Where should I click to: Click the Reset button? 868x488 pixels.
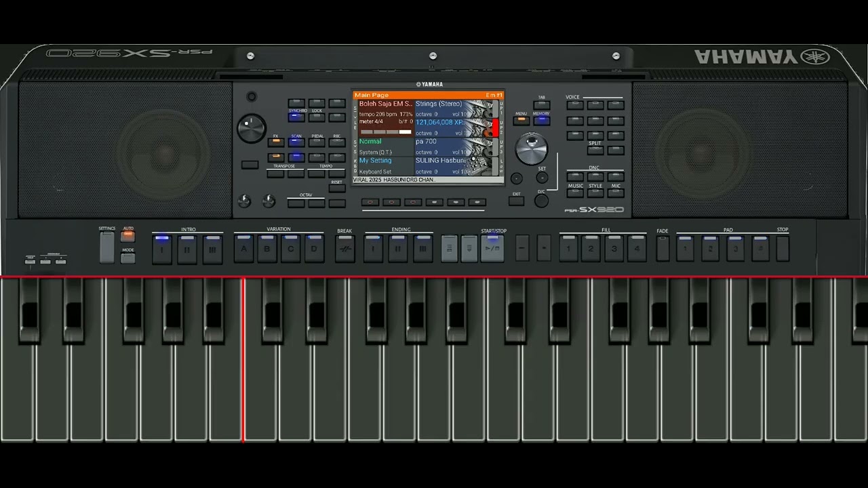coord(337,188)
